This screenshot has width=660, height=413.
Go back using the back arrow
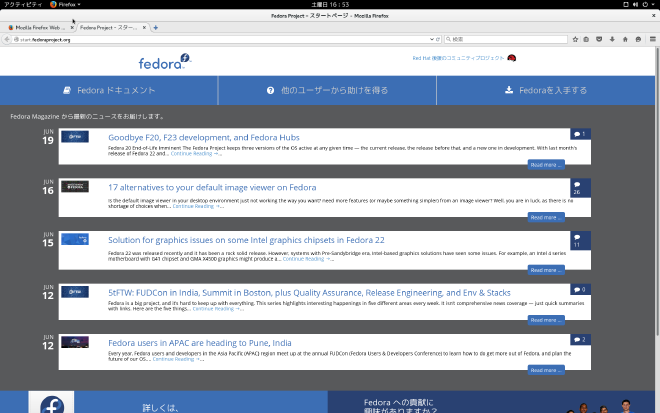8,39
